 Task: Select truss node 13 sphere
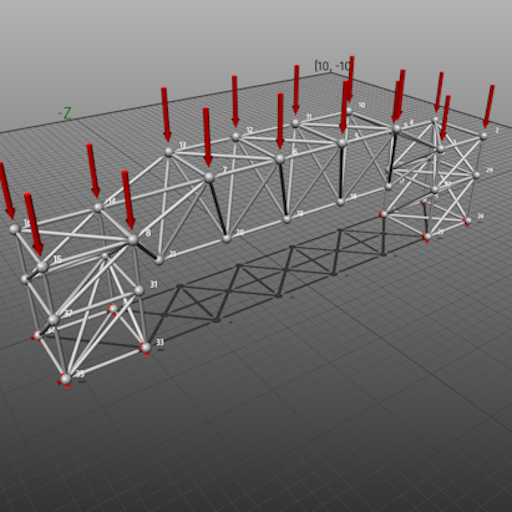tap(169, 152)
